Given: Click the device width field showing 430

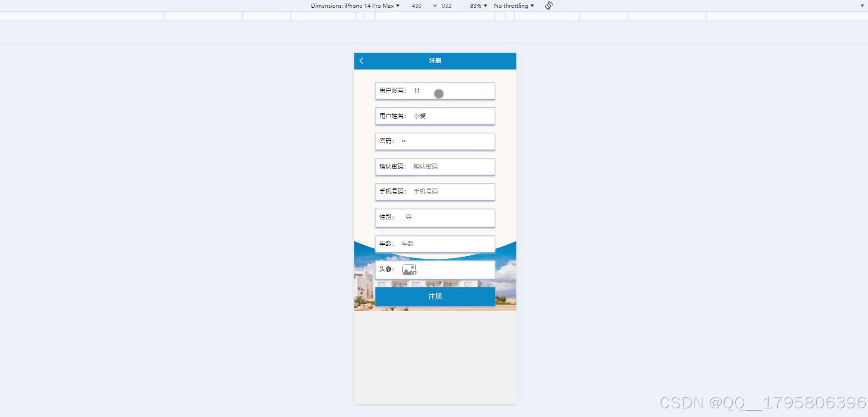Looking at the screenshot, I should click(416, 5).
